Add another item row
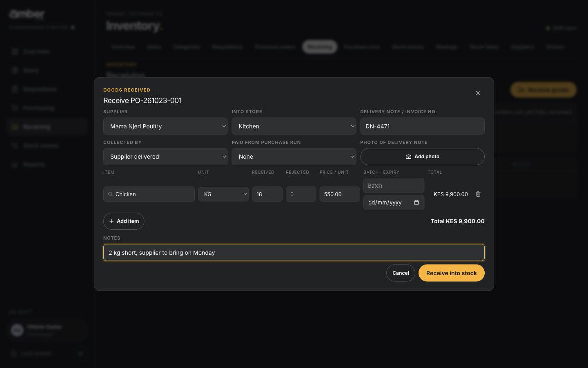The image size is (588, 368). point(124,221)
